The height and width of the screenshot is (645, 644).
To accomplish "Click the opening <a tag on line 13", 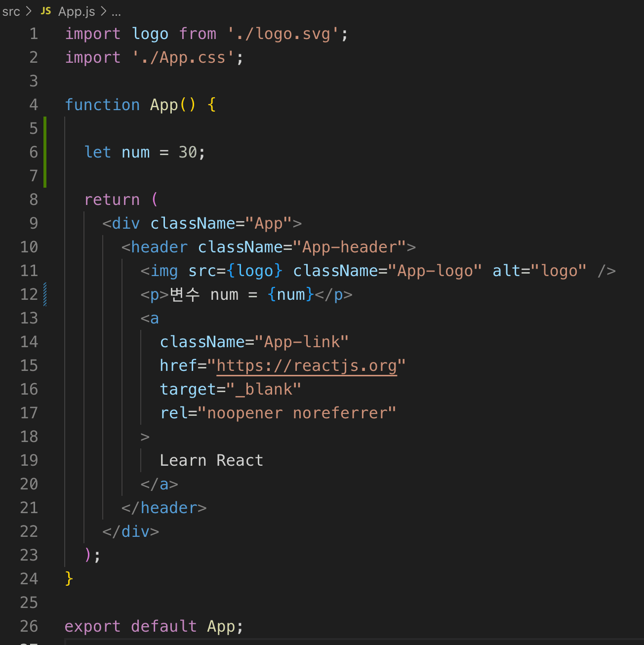I will pos(150,318).
